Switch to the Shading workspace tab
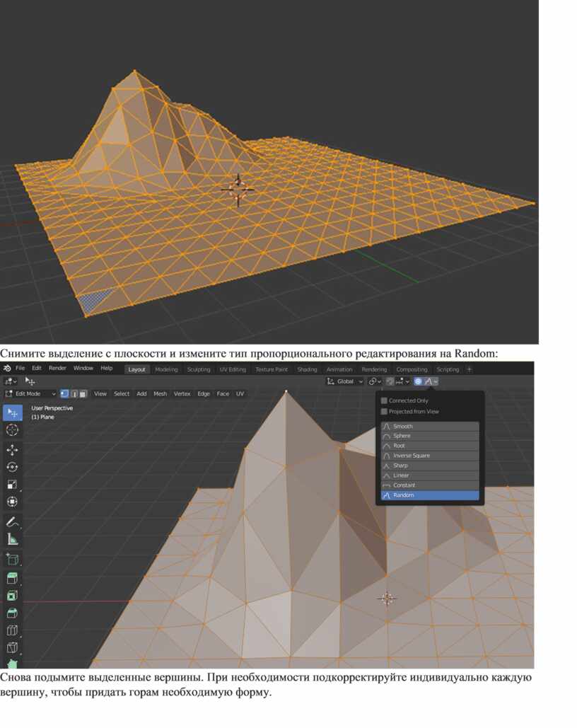This screenshot has height=728, width=577. [x=308, y=369]
